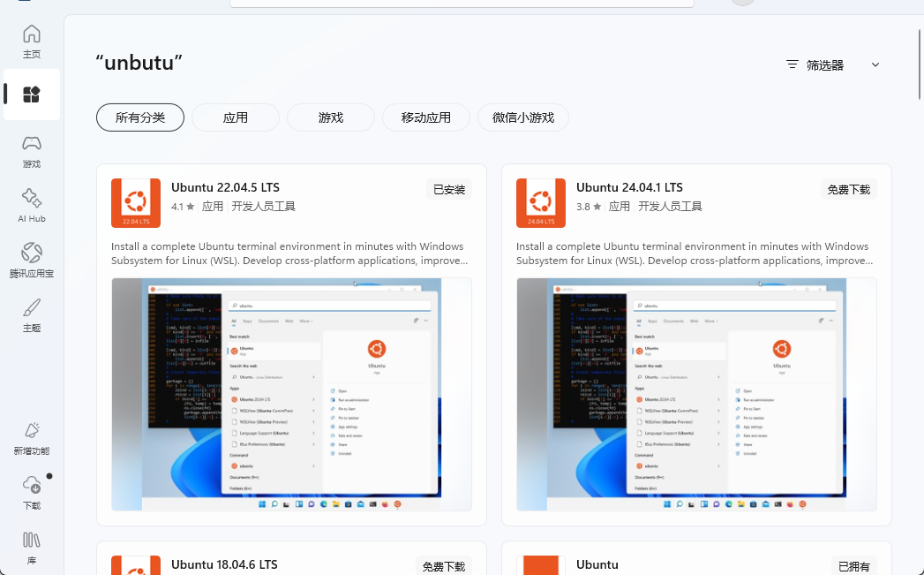
Task: Open the 主页 home icon in sidebar
Action: tap(31, 40)
